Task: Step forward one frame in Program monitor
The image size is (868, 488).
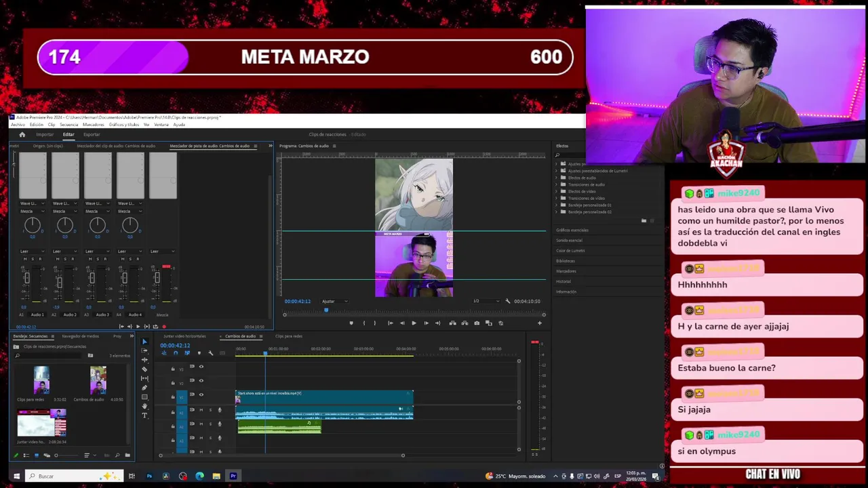Action: [427, 323]
